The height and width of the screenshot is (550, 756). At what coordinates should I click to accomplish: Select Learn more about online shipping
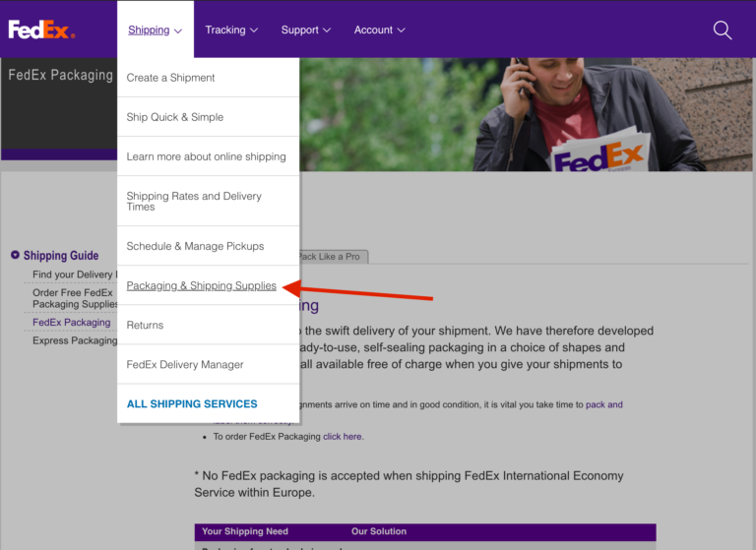pyautogui.click(x=206, y=156)
